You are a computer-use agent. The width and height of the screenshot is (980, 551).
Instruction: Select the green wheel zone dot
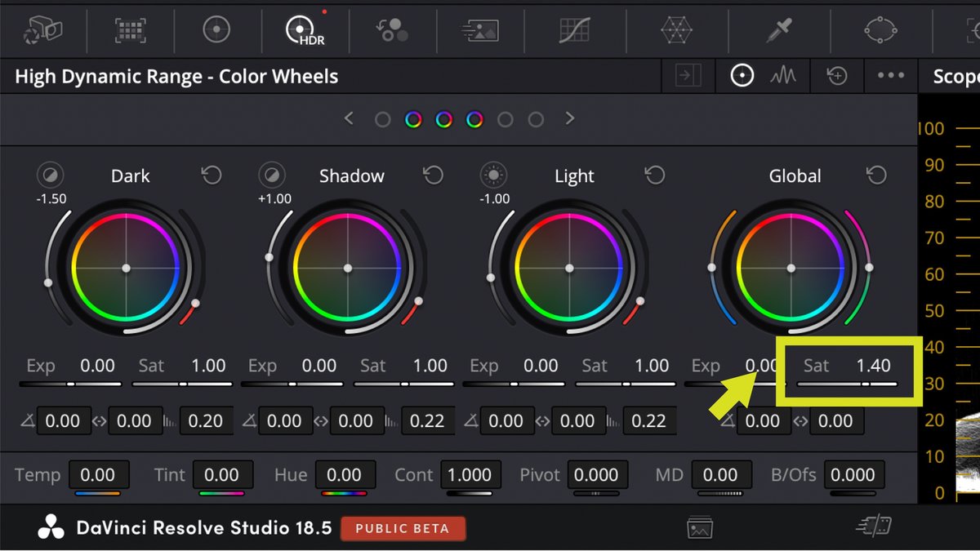coord(443,118)
